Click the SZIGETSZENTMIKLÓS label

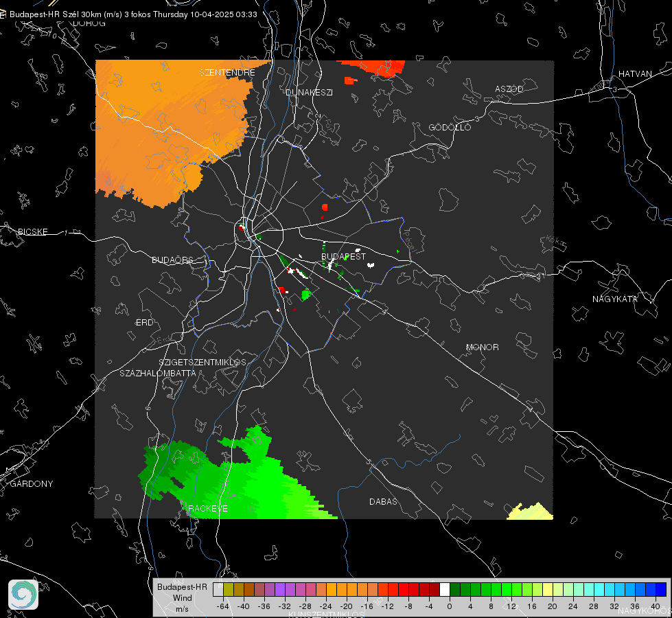(x=202, y=362)
